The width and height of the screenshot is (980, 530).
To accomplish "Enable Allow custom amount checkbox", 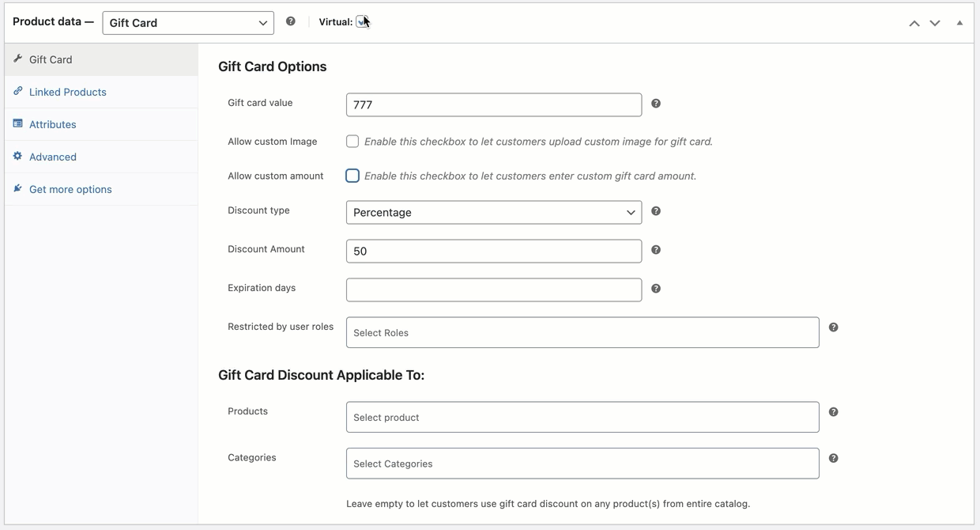I will click(352, 176).
